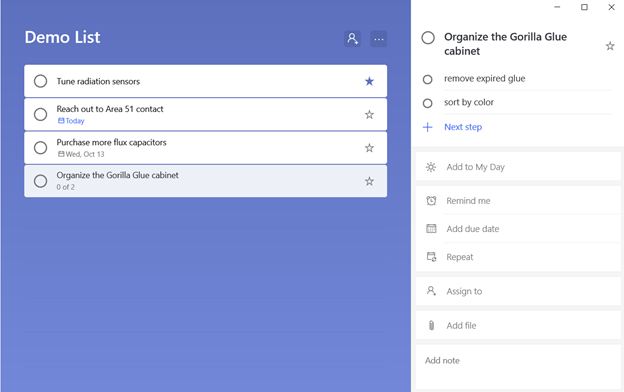The width and height of the screenshot is (624, 392).
Task: Select the Tune radiation sensors task text
Action: 98,81
